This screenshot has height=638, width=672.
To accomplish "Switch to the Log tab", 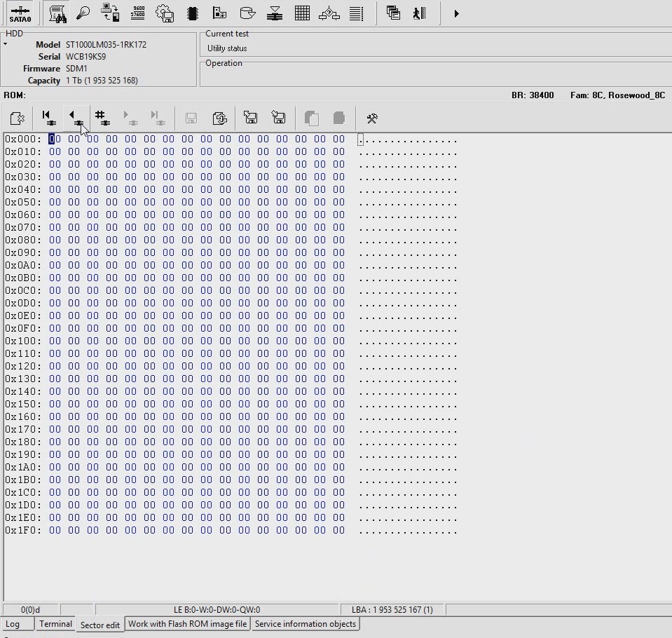I will tap(13, 624).
